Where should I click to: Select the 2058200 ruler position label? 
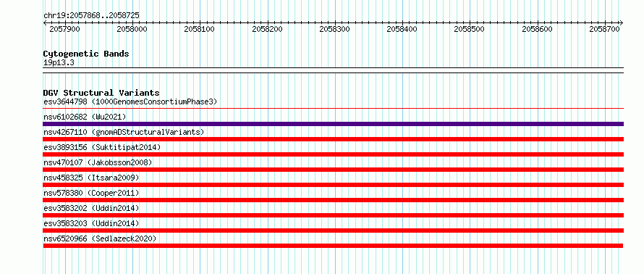point(267,29)
